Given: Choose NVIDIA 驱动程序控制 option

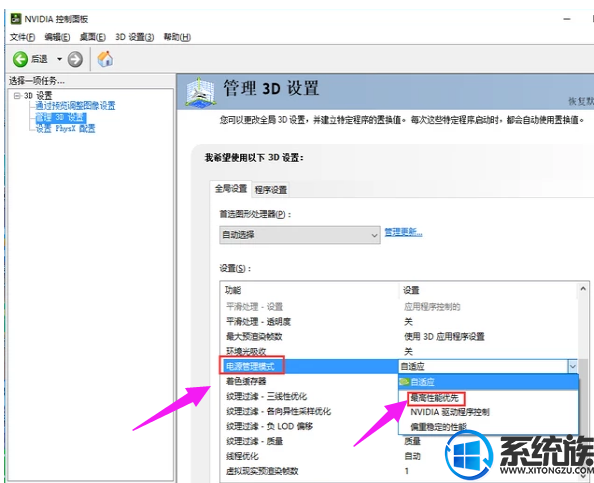Looking at the screenshot, I should pos(488,412).
